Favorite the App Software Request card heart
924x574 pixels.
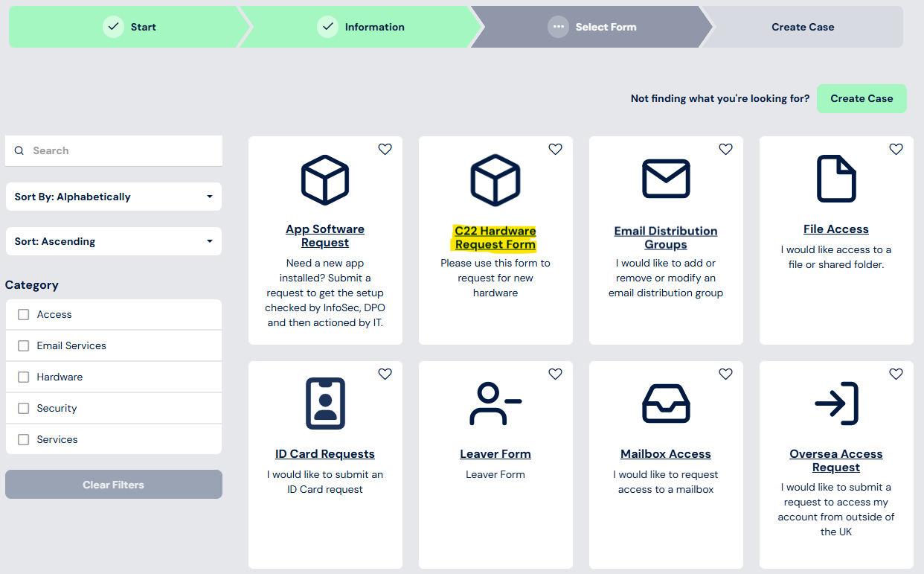coord(385,150)
